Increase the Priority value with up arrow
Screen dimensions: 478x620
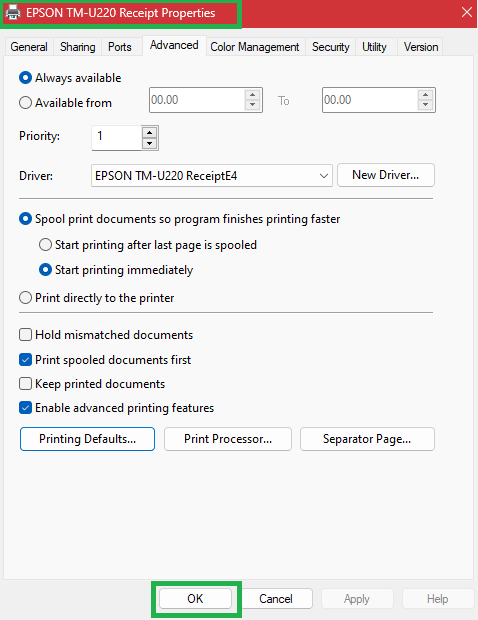[x=149, y=132]
